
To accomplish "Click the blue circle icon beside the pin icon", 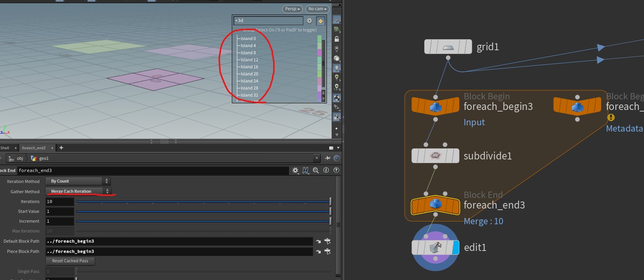I will 337,158.
